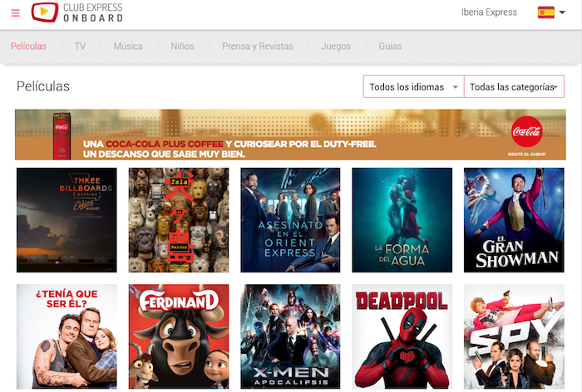Open El Gran Showman poster

(514, 220)
